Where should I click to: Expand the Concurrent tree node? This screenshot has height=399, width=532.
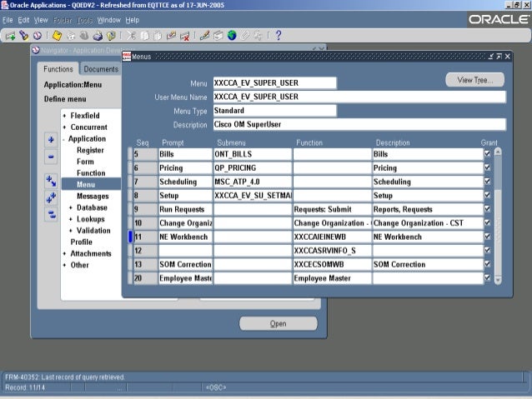(x=64, y=127)
